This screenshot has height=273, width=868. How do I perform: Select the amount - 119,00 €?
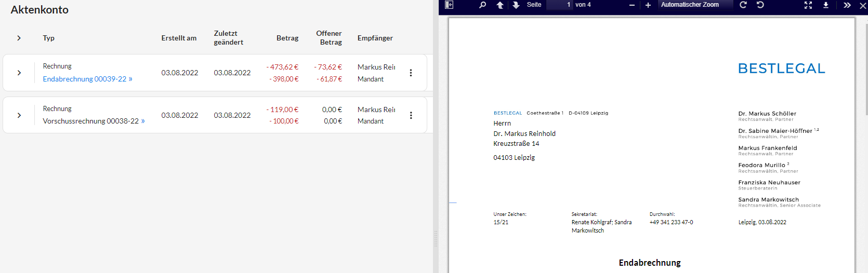282,110
